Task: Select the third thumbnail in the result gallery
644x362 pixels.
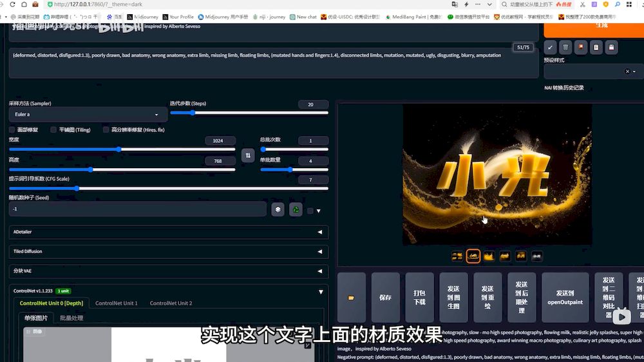Action: click(489, 256)
